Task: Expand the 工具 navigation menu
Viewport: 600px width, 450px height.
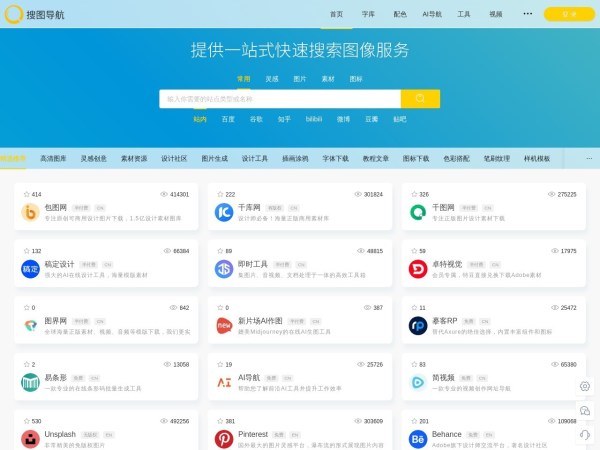Action: click(464, 14)
